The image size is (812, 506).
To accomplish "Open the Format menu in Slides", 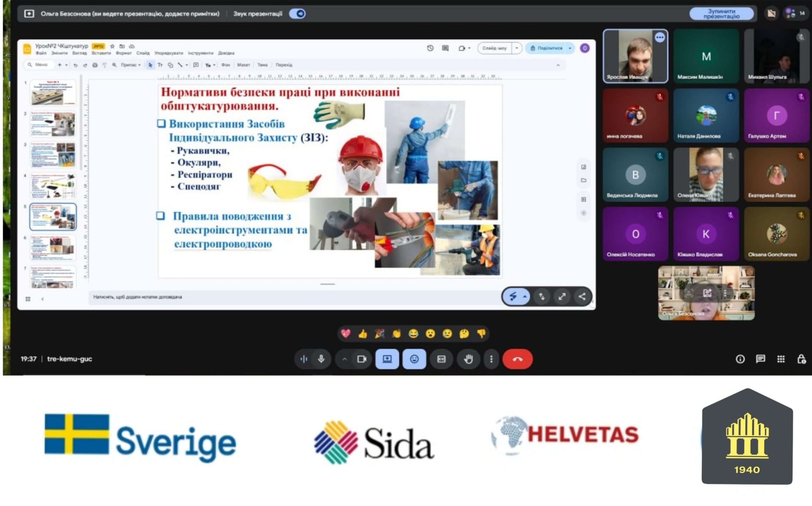I will [123, 53].
